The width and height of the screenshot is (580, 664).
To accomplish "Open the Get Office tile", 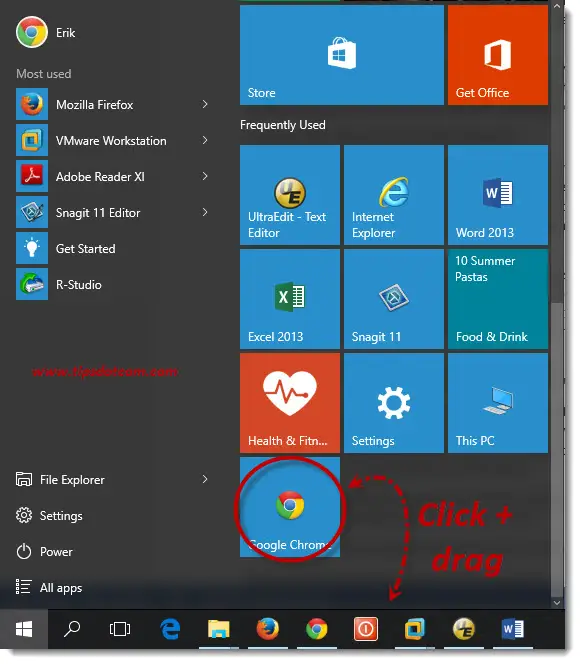I will tap(498, 55).
